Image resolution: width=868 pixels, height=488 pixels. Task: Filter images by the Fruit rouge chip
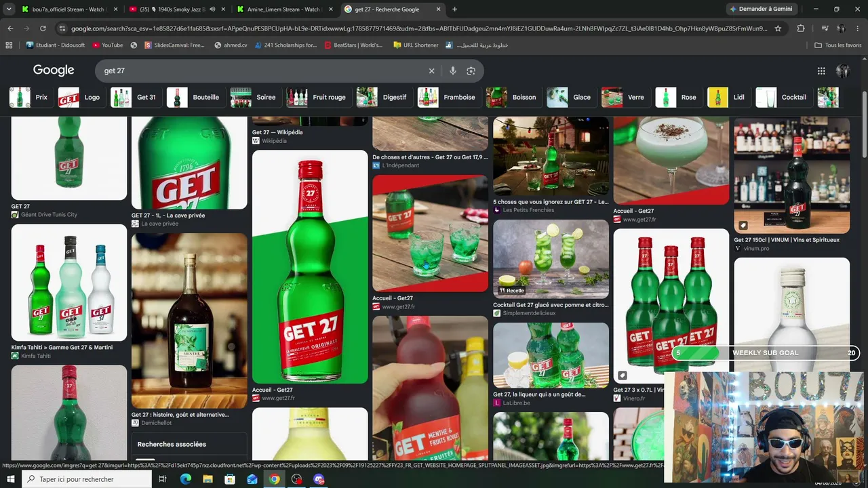tap(317, 97)
